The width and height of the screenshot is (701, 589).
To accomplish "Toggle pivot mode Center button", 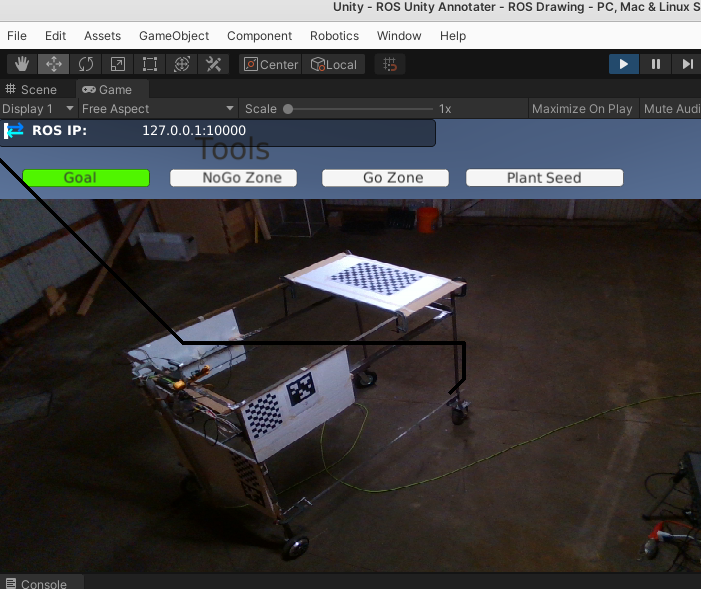I will 270,64.
